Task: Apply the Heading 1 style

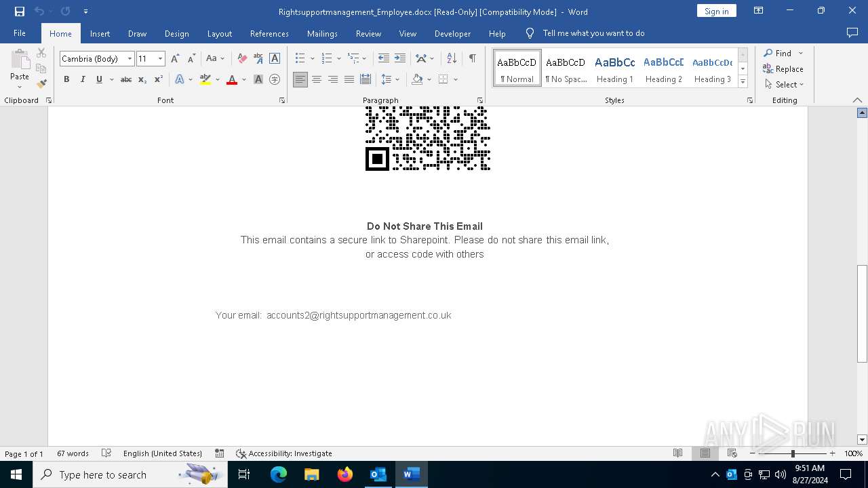Action: click(614, 68)
